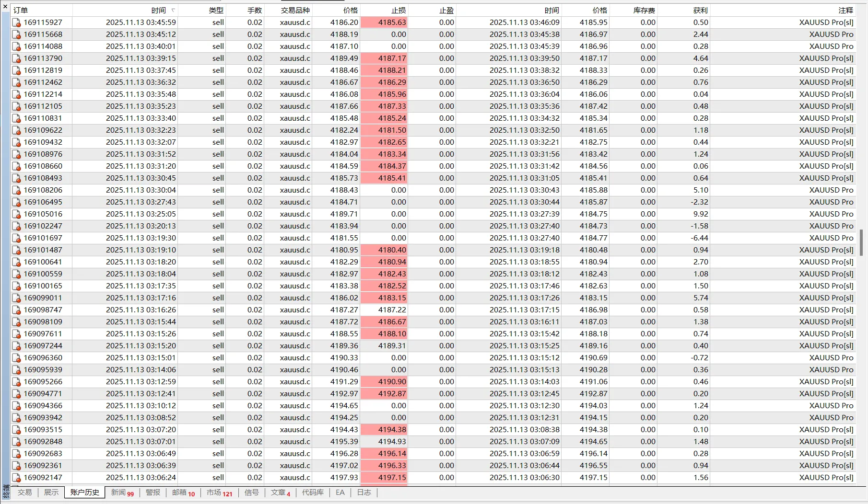Click the order icon for ticket 169108206

click(16, 190)
